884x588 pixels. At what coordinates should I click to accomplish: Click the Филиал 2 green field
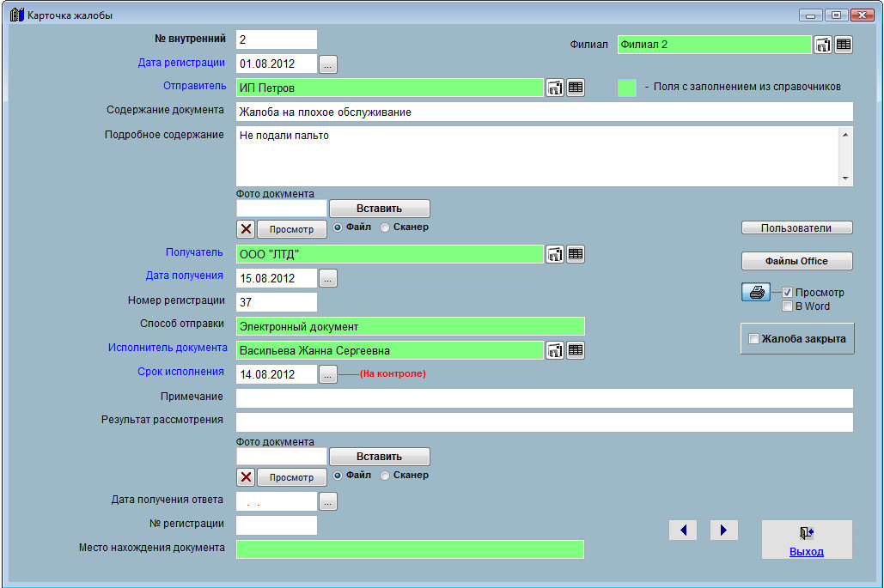[714, 45]
